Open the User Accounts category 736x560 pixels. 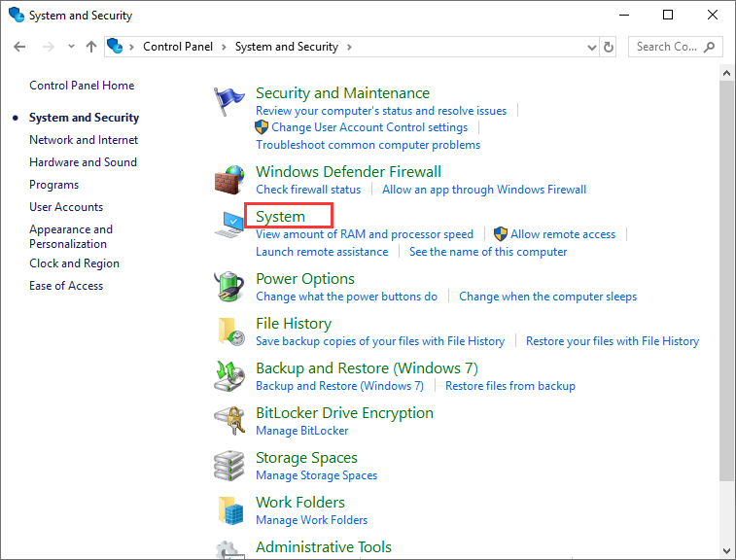pos(66,207)
